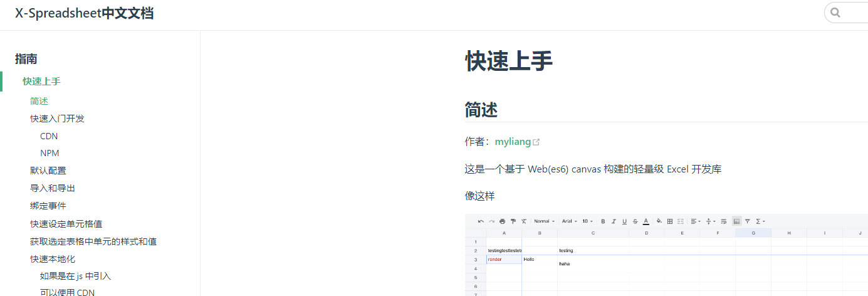Click the 快速上手 page heading
This screenshot has height=296, width=868.
tap(509, 61)
